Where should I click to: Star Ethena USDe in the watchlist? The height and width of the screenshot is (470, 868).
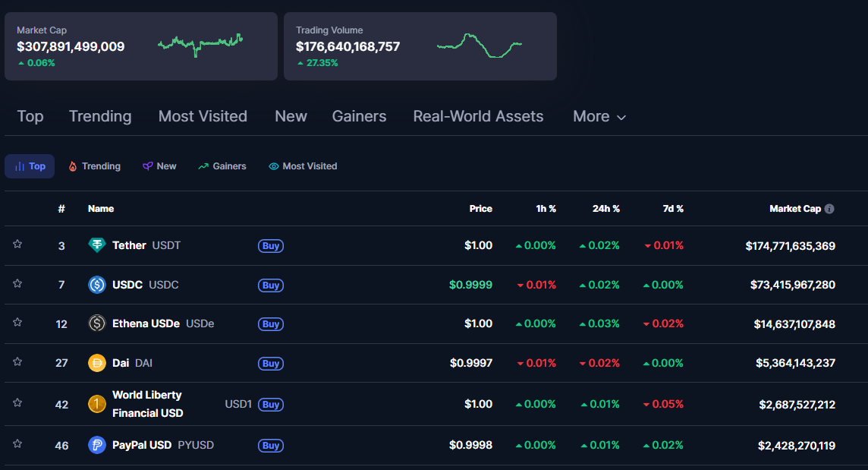[17, 322]
